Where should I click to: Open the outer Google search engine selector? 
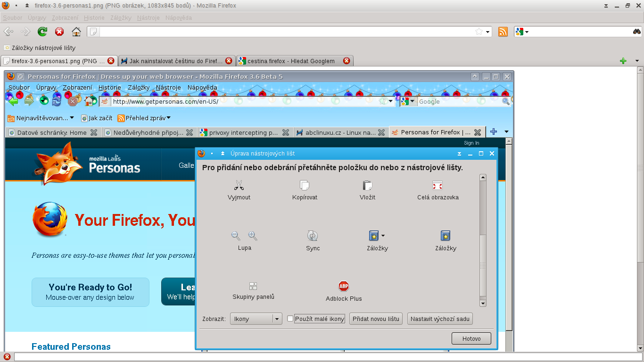[522, 32]
